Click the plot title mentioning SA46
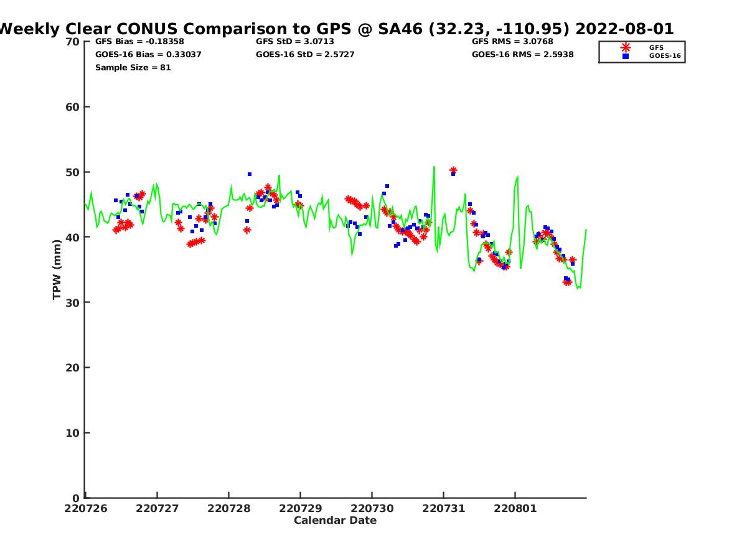Viewport: 747px width, 560px height. 336,29
